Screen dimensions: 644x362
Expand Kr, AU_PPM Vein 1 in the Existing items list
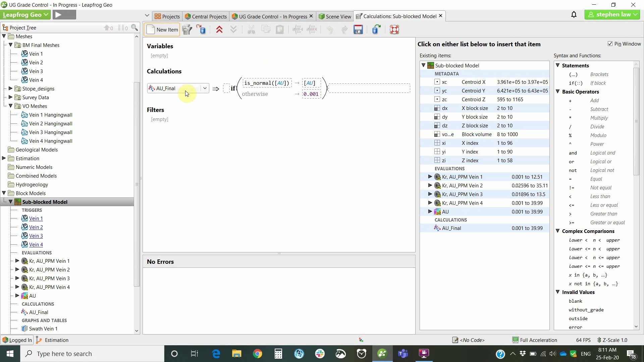tap(430, 177)
